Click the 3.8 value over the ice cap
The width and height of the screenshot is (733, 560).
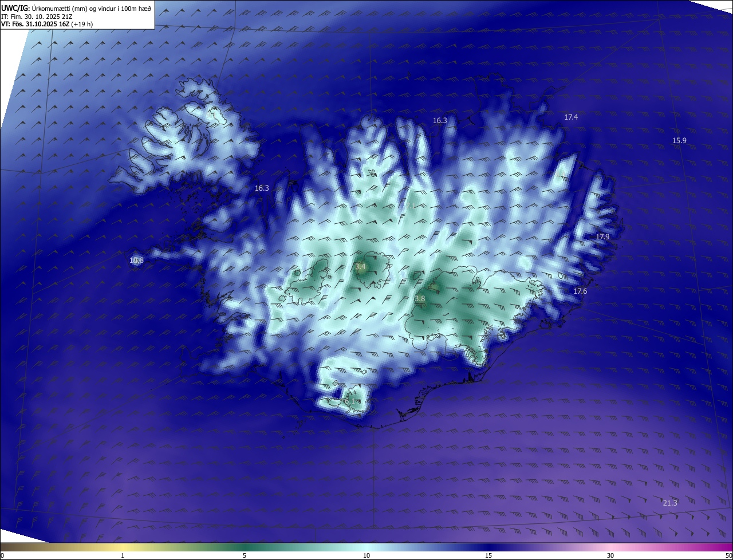pos(420,299)
